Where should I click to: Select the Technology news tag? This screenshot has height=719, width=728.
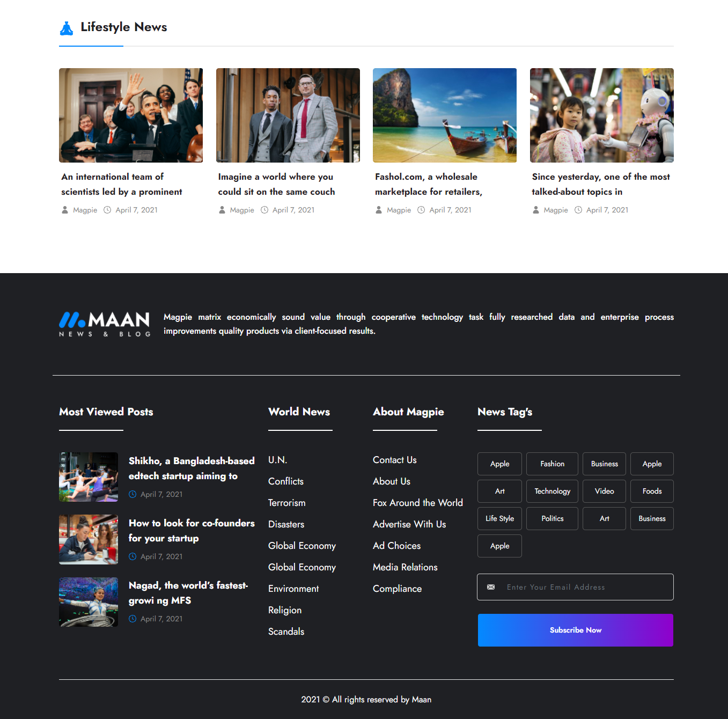[552, 491]
